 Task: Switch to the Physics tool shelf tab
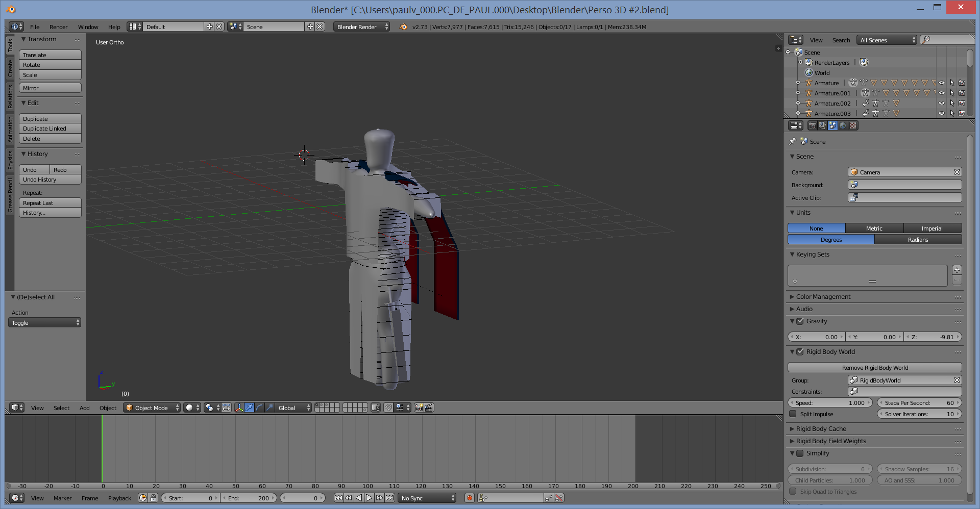(x=10, y=160)
